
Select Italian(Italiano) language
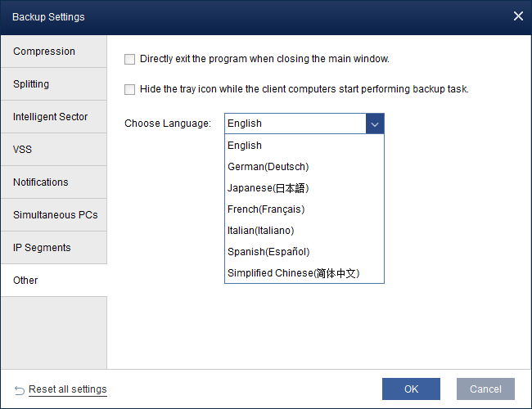click(260, 231)
